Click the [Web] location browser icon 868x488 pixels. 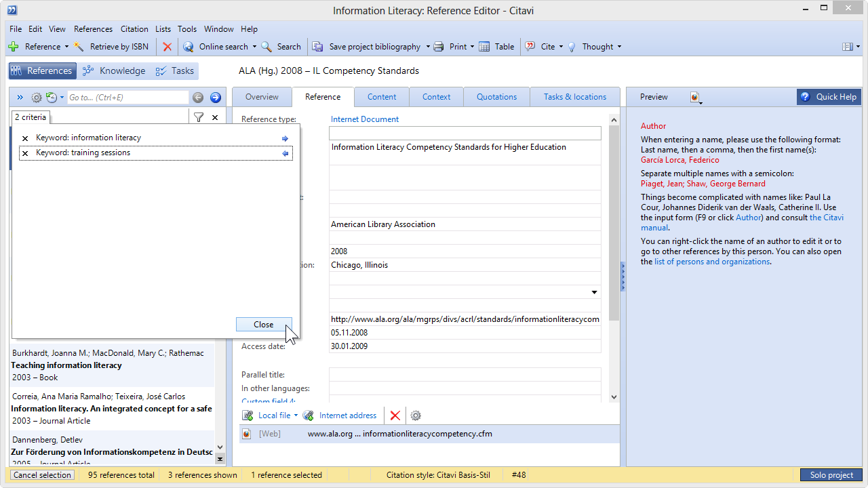pyautogui.click(x=246, y=434)
